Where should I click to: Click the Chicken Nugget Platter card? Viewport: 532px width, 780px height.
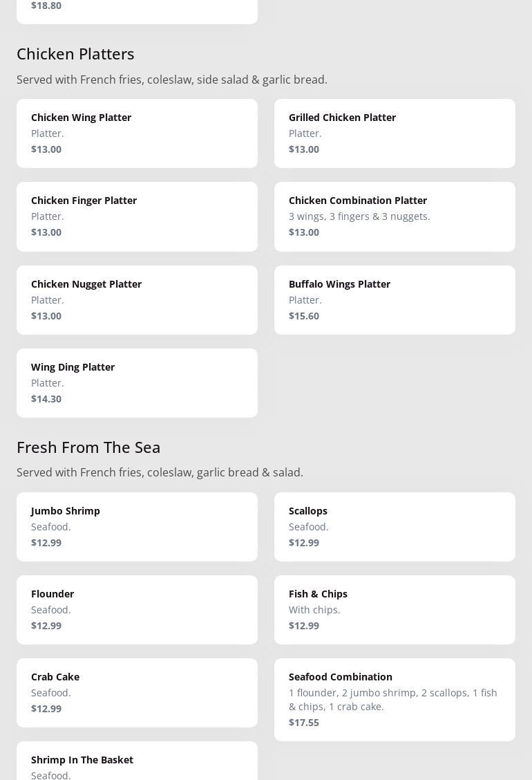[137, 299]
